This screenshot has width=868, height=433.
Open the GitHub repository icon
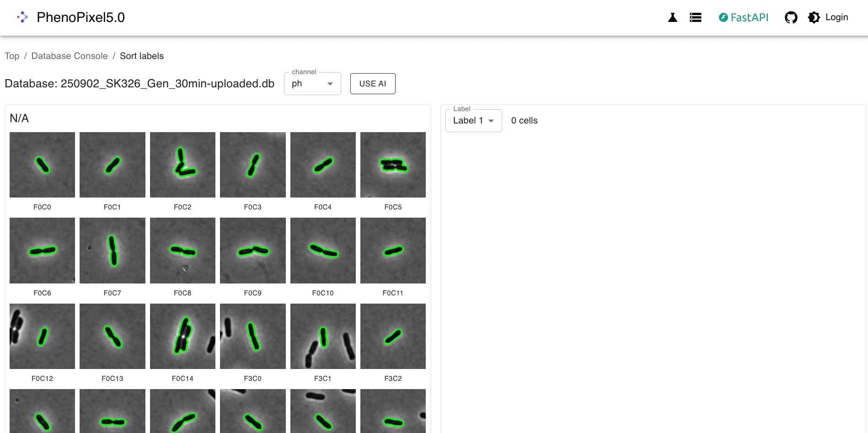coord(791,17)
